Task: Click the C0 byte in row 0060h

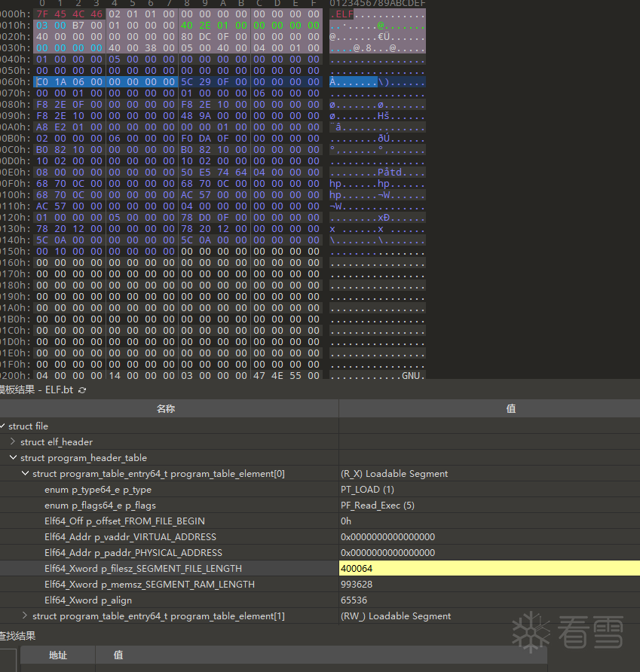Action: click(x=42, y=82)
